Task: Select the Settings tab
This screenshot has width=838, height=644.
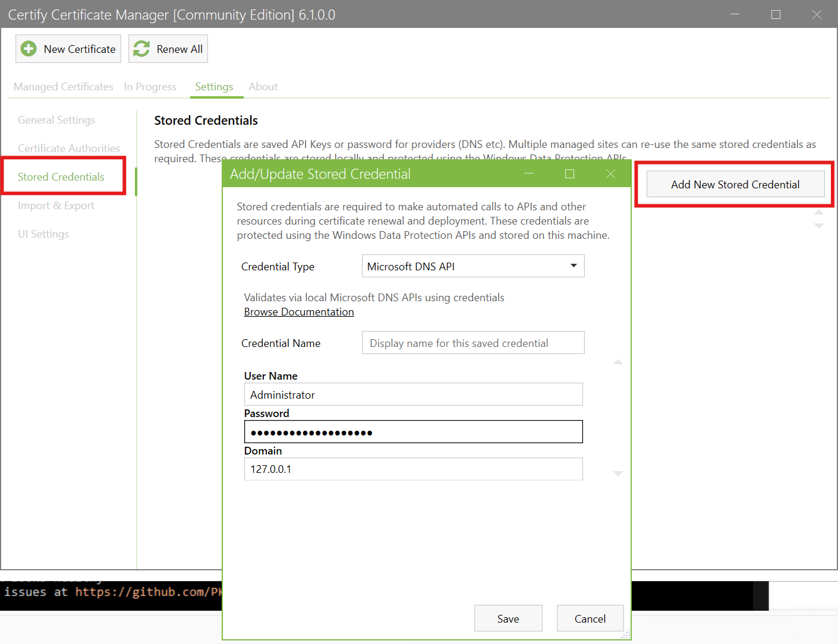Action: pyautogui.click(x=214, y=87)
